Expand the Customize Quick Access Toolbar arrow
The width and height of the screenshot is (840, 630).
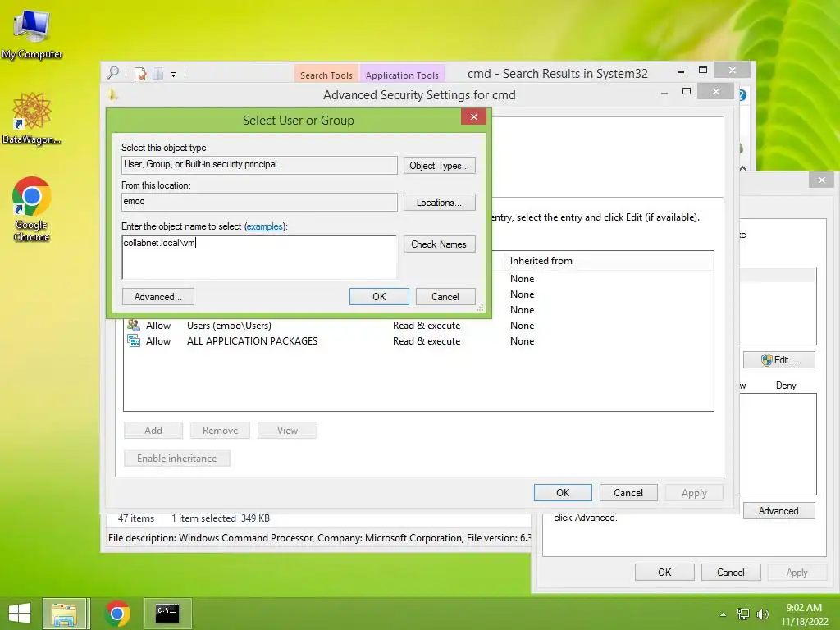pyautogui.click(x=174, y=75)
